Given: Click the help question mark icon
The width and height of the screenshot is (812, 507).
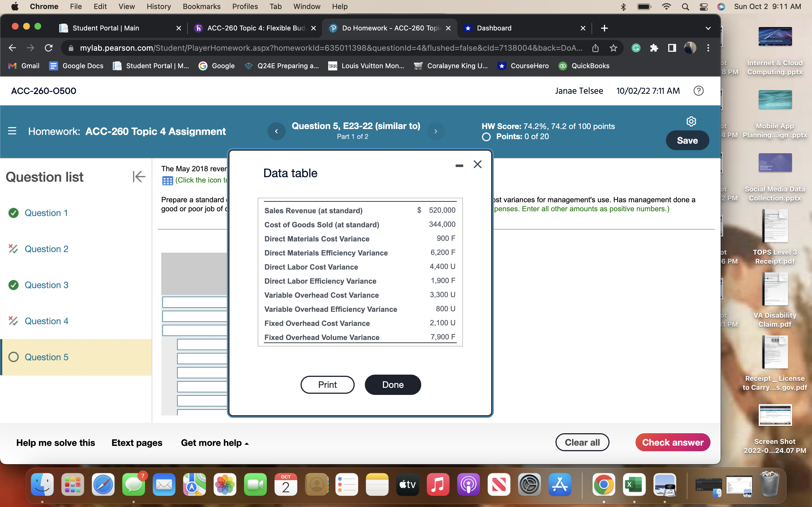Looking at the screenshot, I should point(699,90).
